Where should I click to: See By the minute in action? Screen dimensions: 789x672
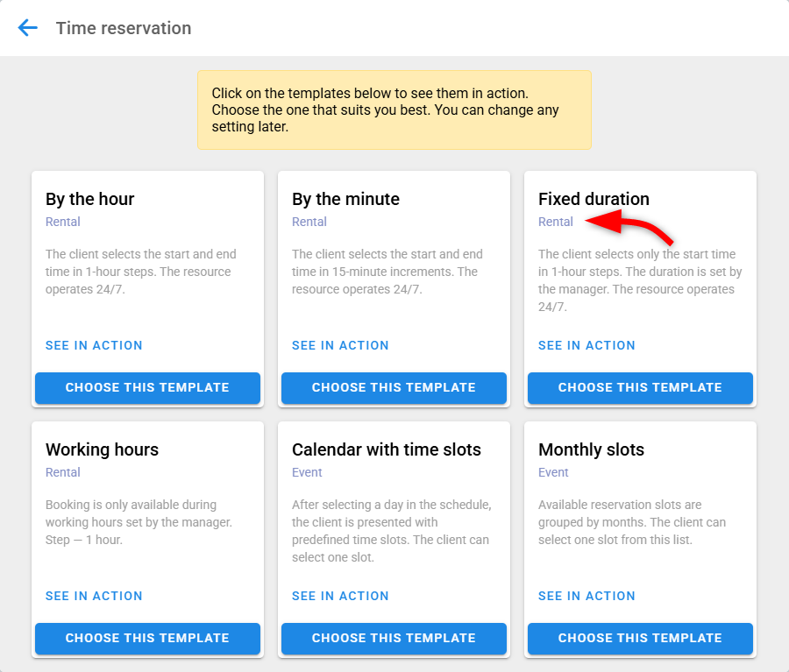click(x=340, y=345)
